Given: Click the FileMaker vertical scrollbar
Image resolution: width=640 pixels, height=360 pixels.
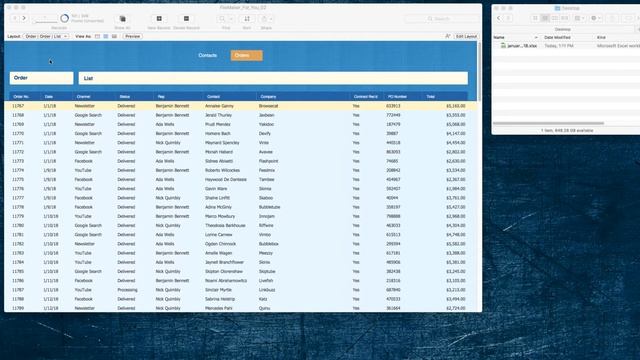Looking at the screenshot, I should (x=479, y=71).
